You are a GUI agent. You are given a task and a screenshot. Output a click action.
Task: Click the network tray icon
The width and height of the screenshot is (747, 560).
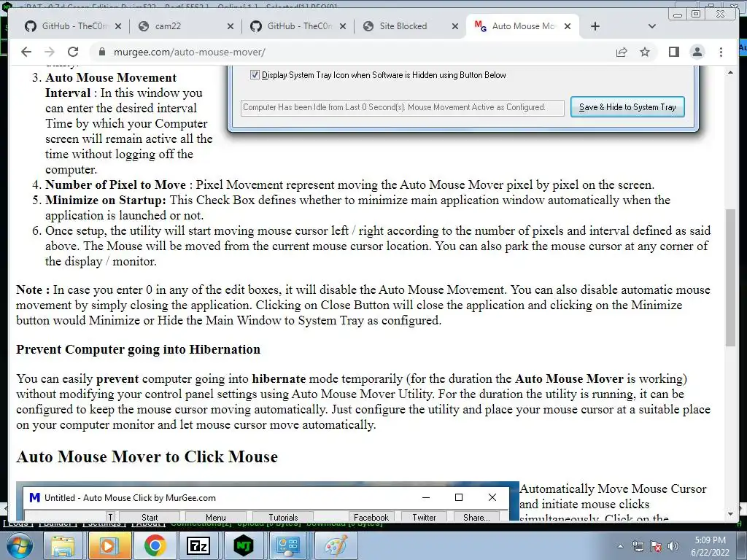tap(638, 546)
